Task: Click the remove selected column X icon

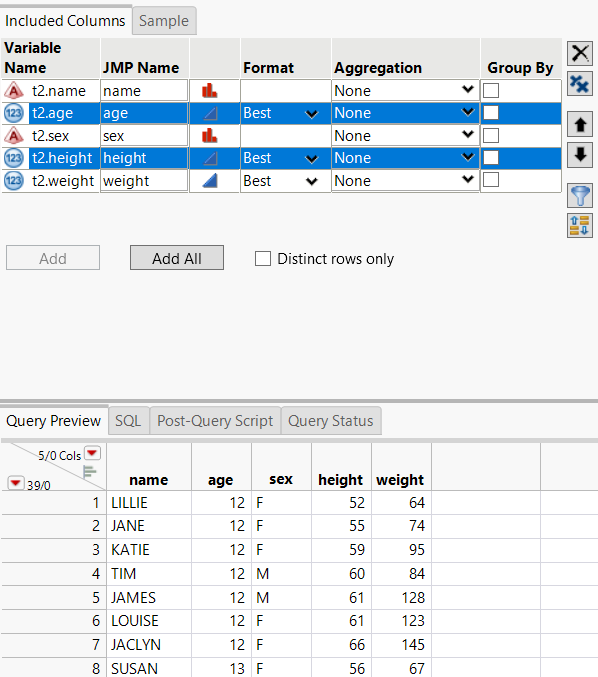Action: point(580,54)
